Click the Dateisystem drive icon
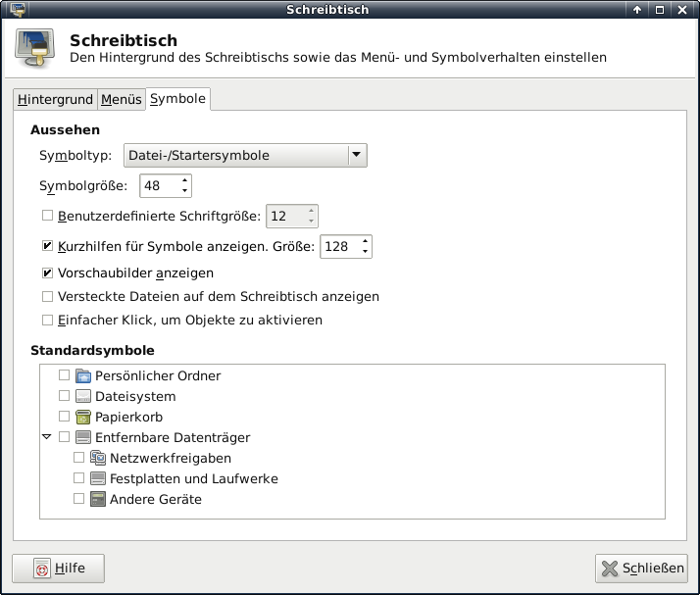The width and height of the screenshot is (700, 595). click(x=83, y=396)
